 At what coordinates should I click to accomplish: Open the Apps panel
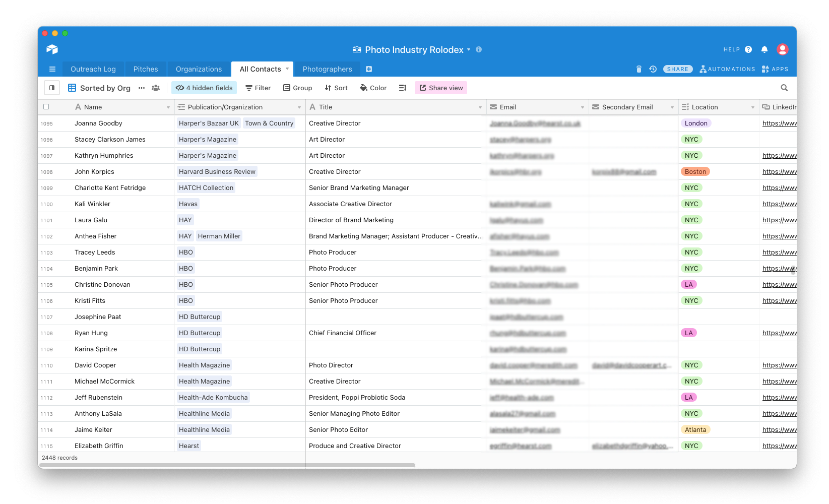pyautogui.click(x=775, y=69)
